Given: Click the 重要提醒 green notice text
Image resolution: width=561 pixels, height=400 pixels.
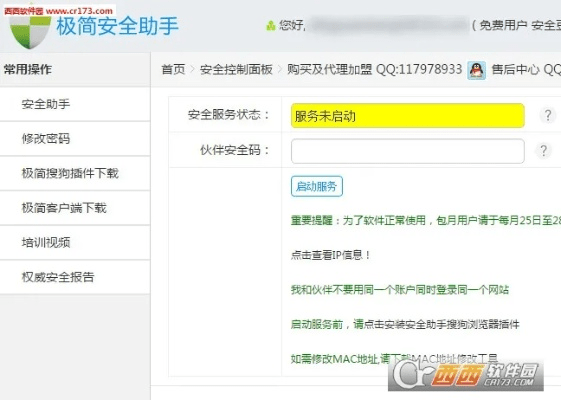Looking at the screenshot, I should (x=426, y=221).
